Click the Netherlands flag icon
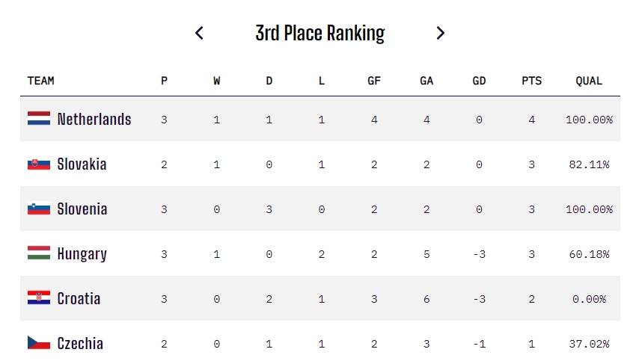Screen dimensions: 636x364 coord(39,119)
